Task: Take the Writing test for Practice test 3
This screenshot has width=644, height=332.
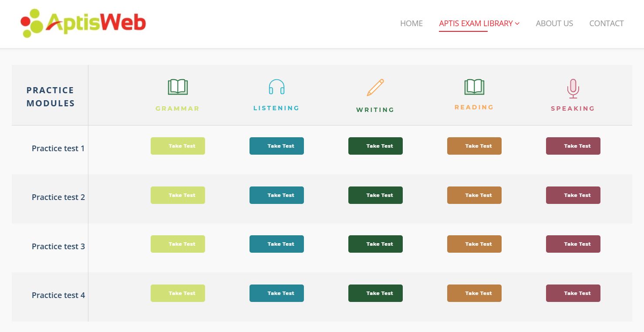Action: coord(375,244)
